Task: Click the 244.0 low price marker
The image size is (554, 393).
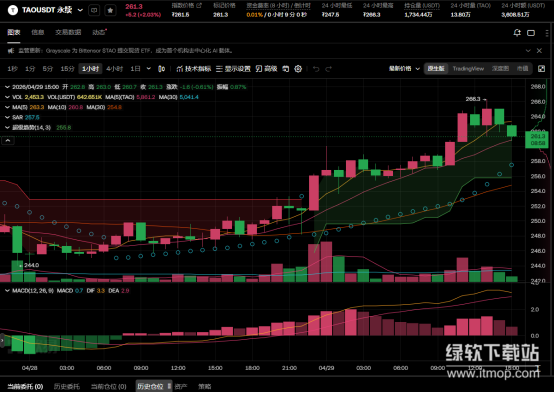Action: (x=31, y=265)
